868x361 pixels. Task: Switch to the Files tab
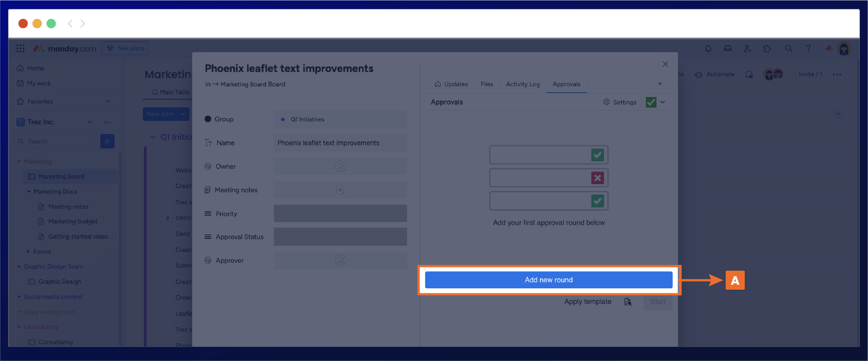487,84
